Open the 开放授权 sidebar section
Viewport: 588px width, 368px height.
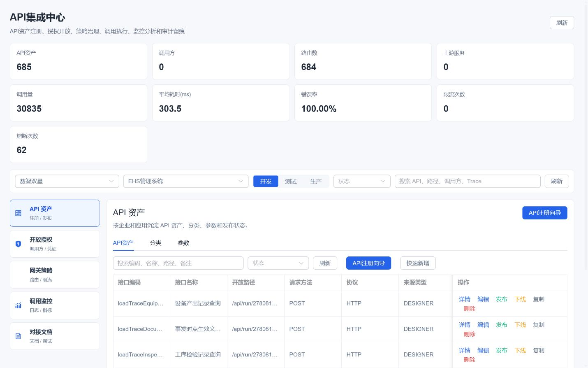click(x=55, y=244)
